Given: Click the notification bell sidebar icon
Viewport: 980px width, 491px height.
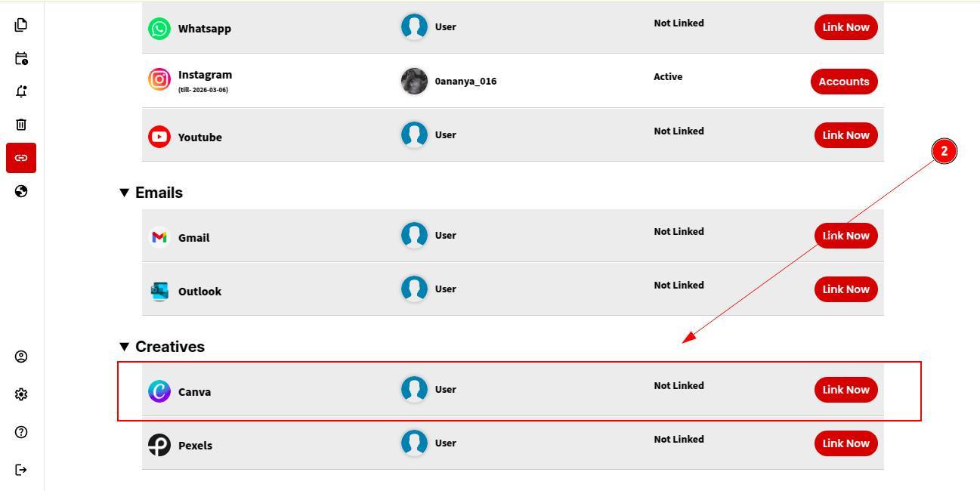Looking at the screenshot, I should 21,91.
